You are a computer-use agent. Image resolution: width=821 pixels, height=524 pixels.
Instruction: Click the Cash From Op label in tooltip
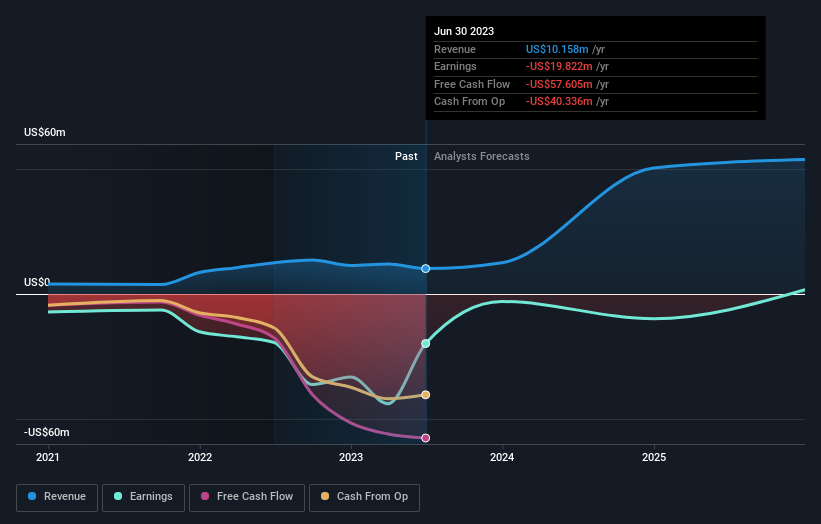470,102
